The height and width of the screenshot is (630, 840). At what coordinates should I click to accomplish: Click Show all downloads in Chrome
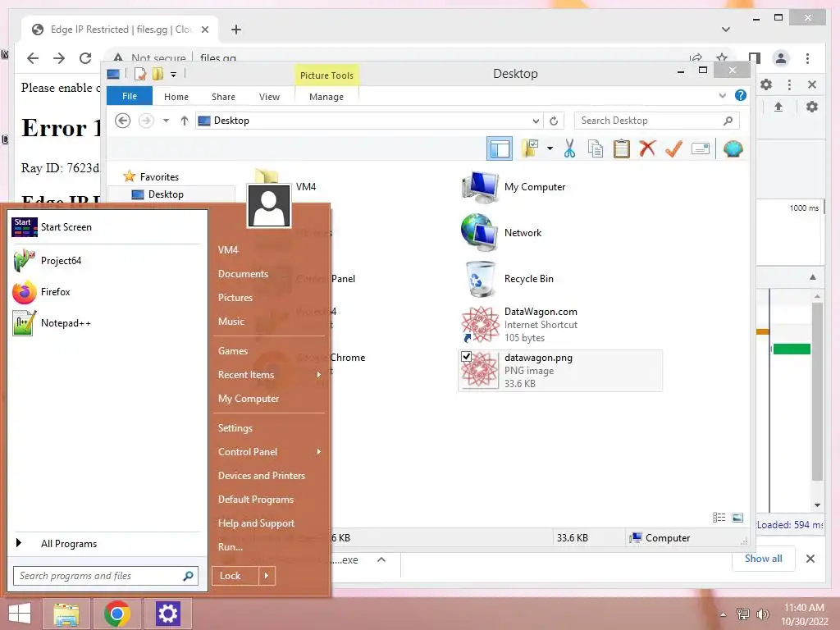coord(764,558)
